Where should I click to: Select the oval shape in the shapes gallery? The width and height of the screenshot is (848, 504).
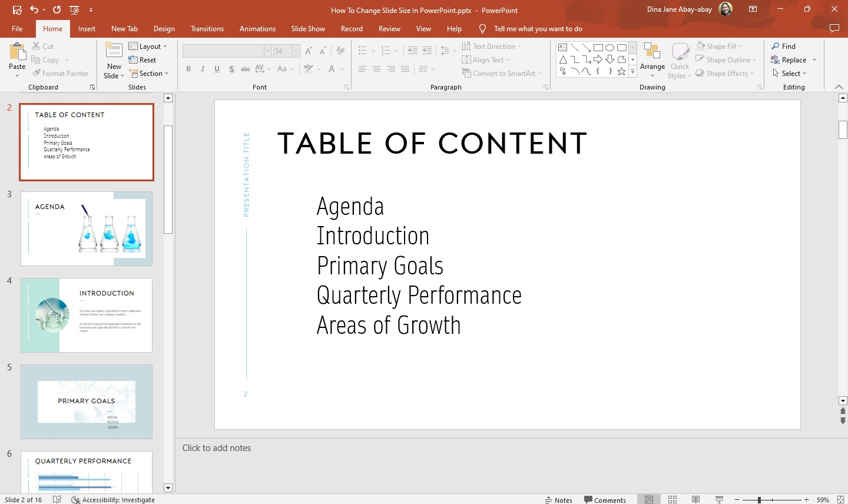click(x=609, y=47)
